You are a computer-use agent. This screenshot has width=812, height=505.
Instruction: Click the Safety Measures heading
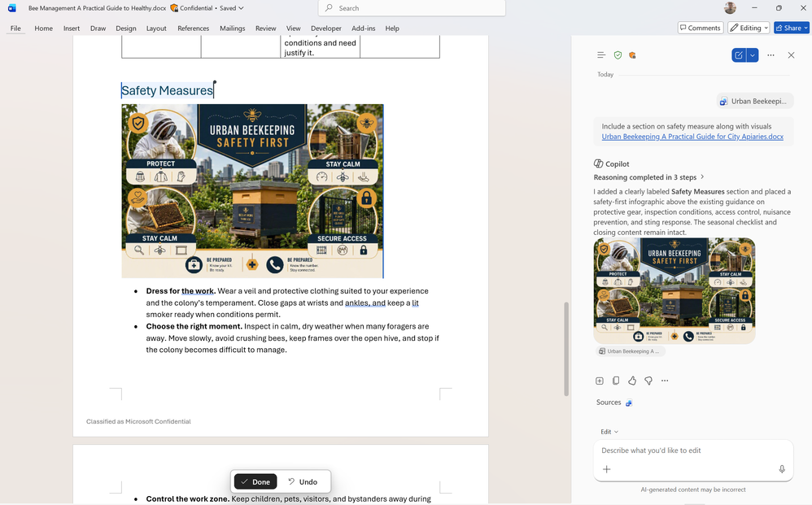click(x=168, y=90)
